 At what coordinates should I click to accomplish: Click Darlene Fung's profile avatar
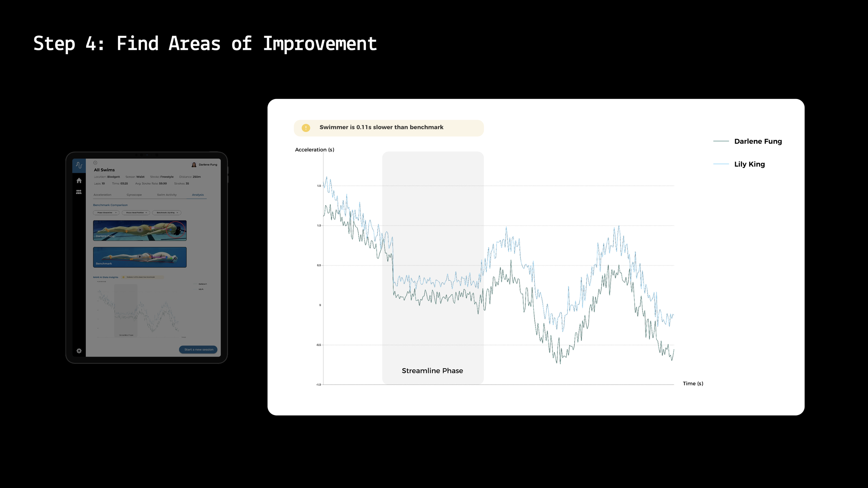click(x=194, y=165)
